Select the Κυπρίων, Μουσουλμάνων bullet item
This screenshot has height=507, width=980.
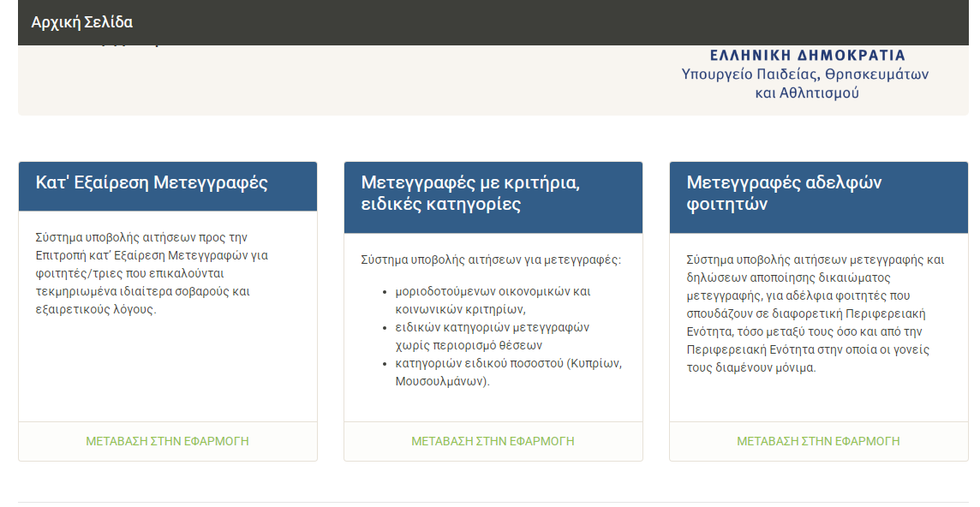click(508, 372)
